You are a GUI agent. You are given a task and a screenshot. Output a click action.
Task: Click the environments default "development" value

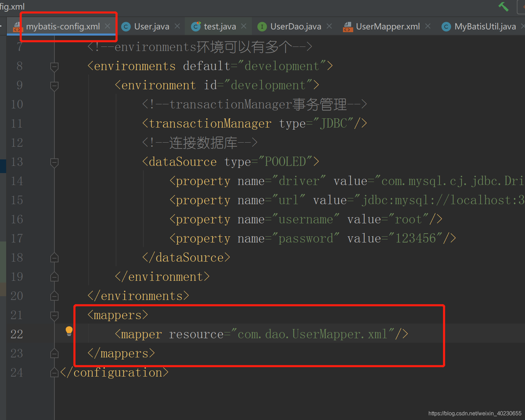282,66
